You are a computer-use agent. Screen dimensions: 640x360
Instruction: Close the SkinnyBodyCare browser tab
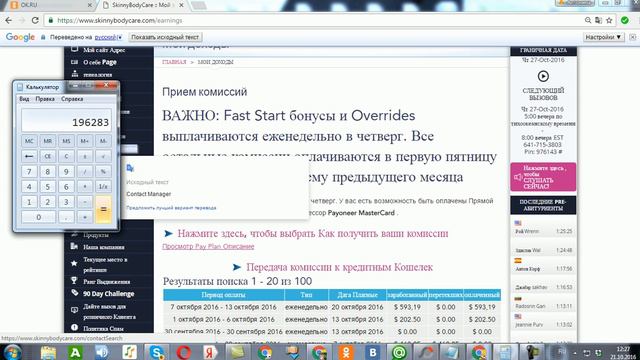click(x=182, y=5)
